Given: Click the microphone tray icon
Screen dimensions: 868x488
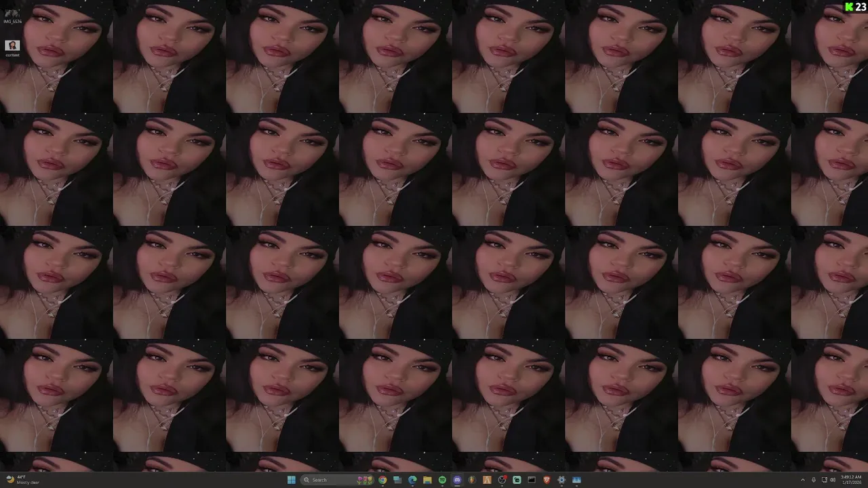Looking at the screenshot, I should point(814,480).
